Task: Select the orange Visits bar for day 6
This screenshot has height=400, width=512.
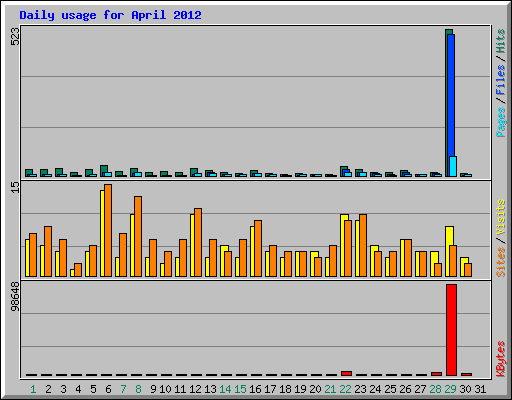Action: coord(108,230)
